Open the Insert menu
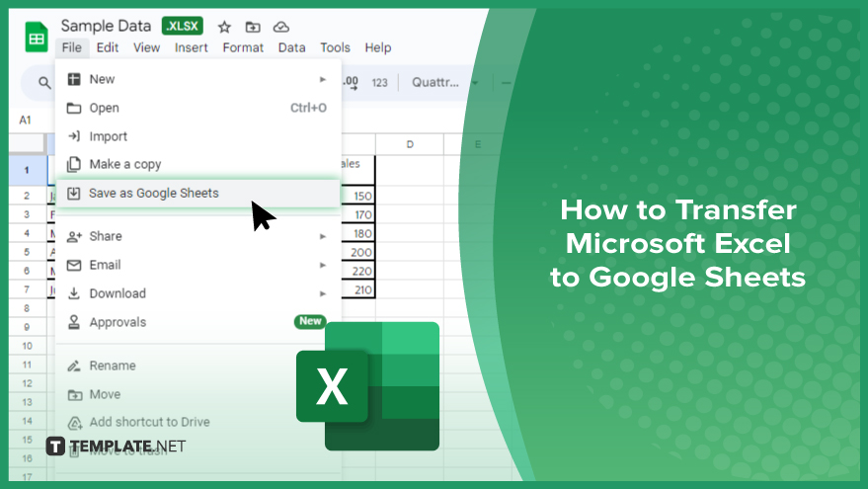This screenshot has height=489, width=868. 191,47
